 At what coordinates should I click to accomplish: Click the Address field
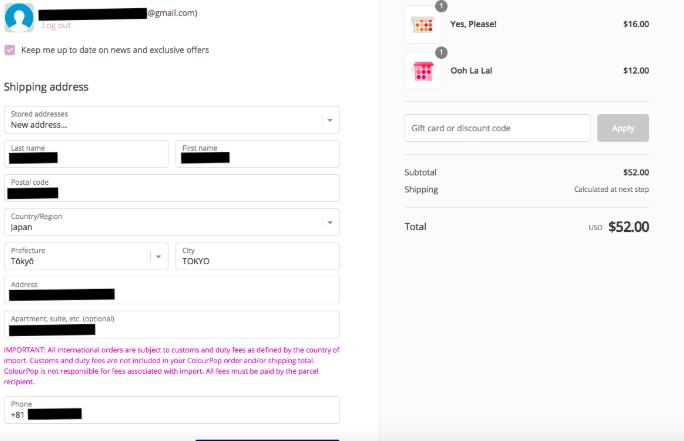coord(171,290)
